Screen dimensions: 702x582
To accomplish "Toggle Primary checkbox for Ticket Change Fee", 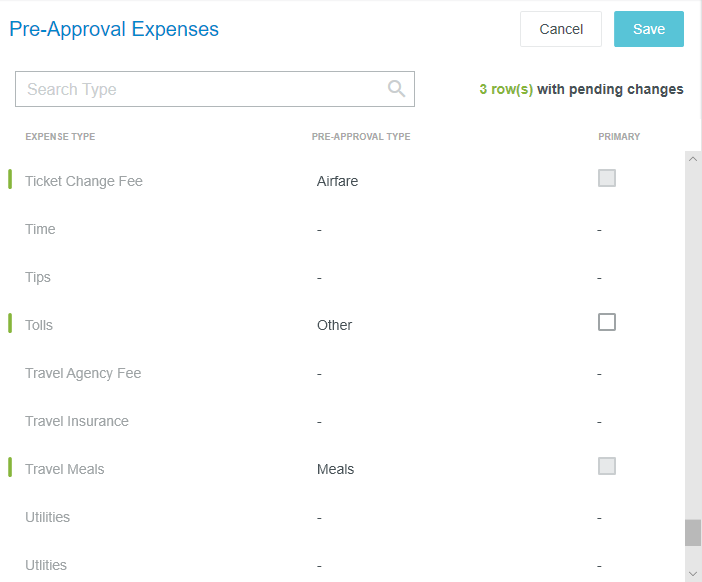I will (607, 178).
